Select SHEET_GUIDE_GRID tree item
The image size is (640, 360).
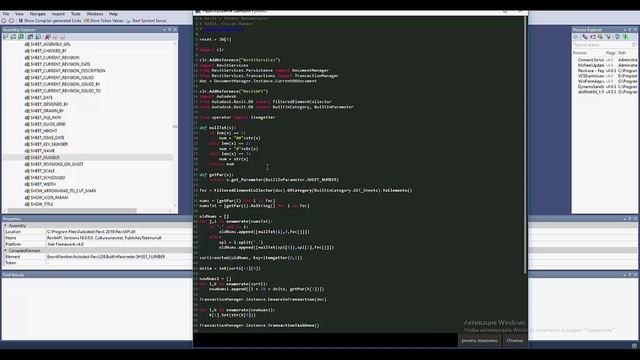pos(48,124)
